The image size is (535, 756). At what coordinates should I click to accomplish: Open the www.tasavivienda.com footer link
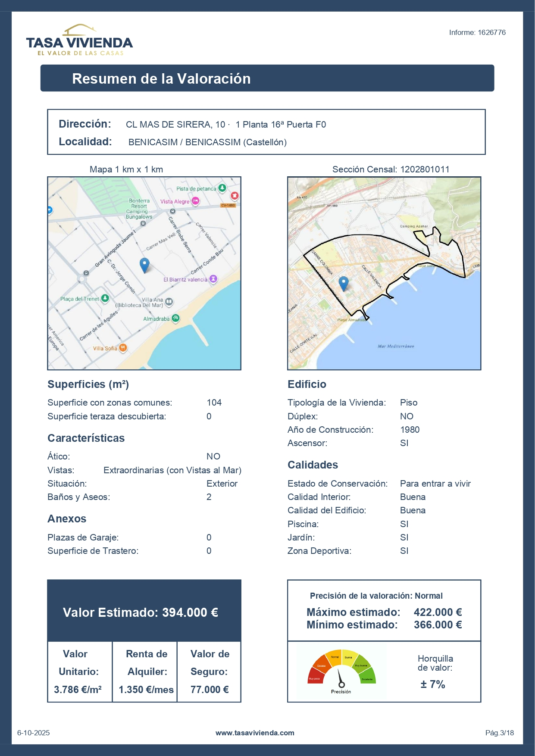tap(255, 733)
